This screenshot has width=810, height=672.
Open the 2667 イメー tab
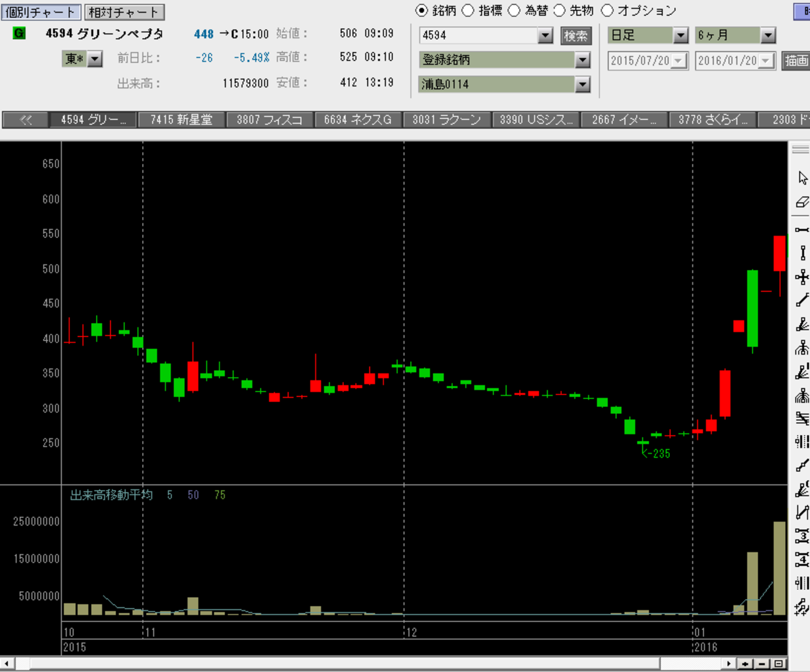[x=624, y=120]
